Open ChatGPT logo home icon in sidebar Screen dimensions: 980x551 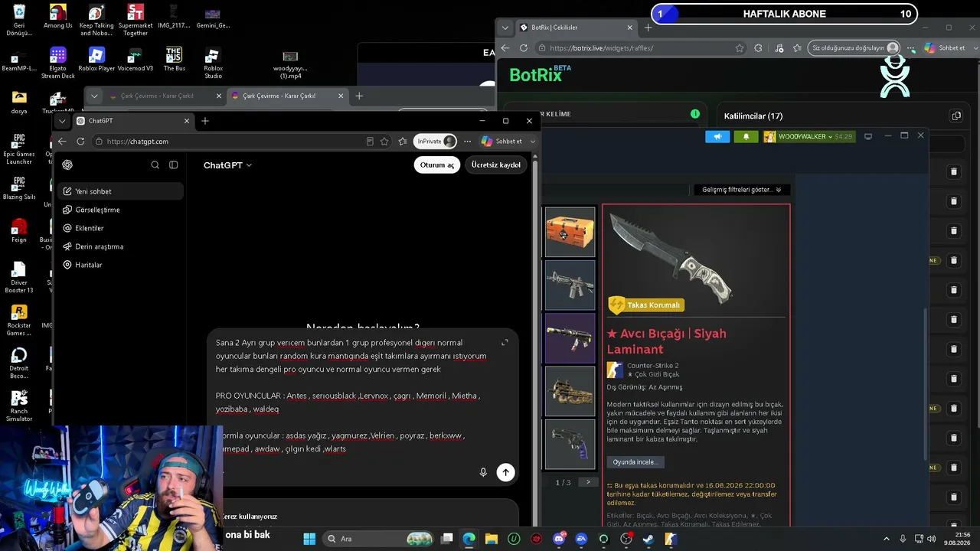[x=67, y=165]
